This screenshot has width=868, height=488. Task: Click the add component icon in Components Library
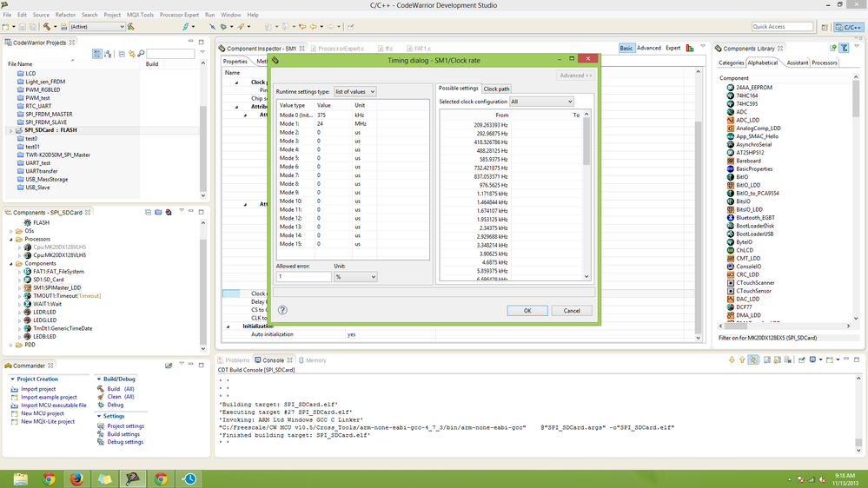coord(832,48)
